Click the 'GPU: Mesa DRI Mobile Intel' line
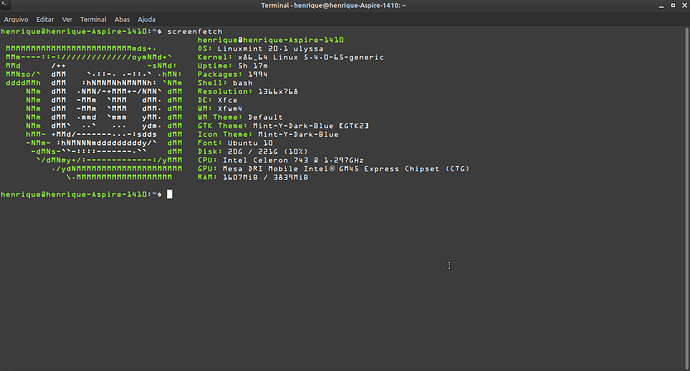The height and width of the screenshot is (371, 690). [x=334, y=169]
